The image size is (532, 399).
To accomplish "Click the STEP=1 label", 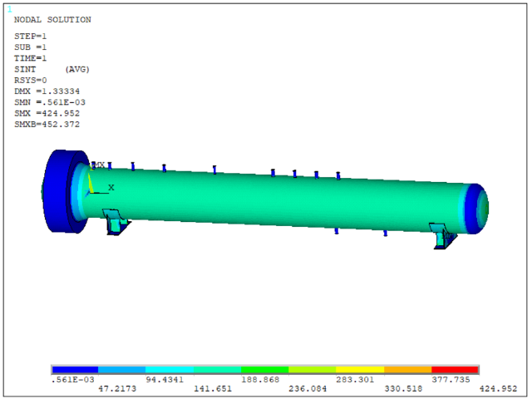I will [31, 36].
